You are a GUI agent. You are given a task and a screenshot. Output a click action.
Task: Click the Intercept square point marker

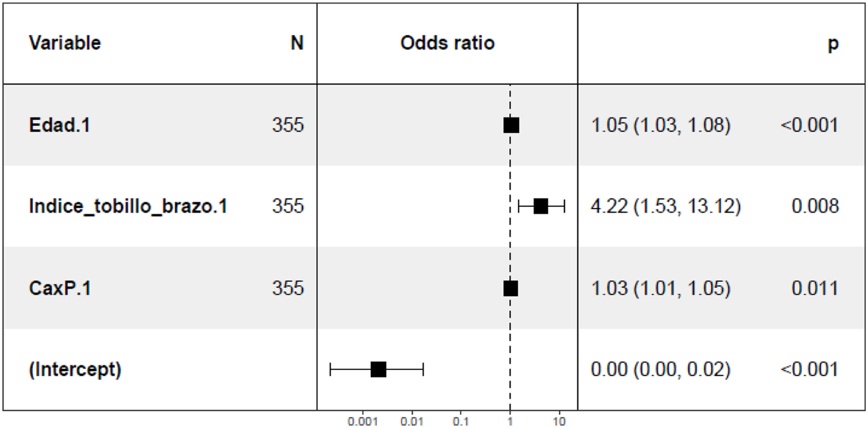pos(378,369)
